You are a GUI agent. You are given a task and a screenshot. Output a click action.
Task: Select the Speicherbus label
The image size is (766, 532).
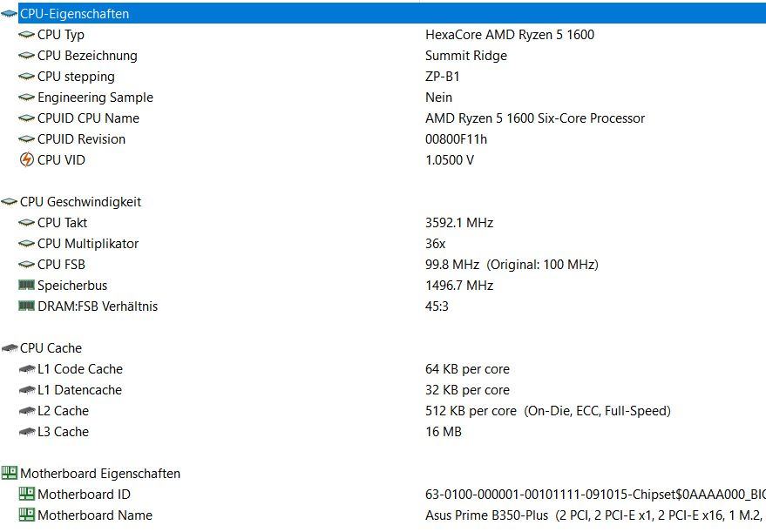72,286
